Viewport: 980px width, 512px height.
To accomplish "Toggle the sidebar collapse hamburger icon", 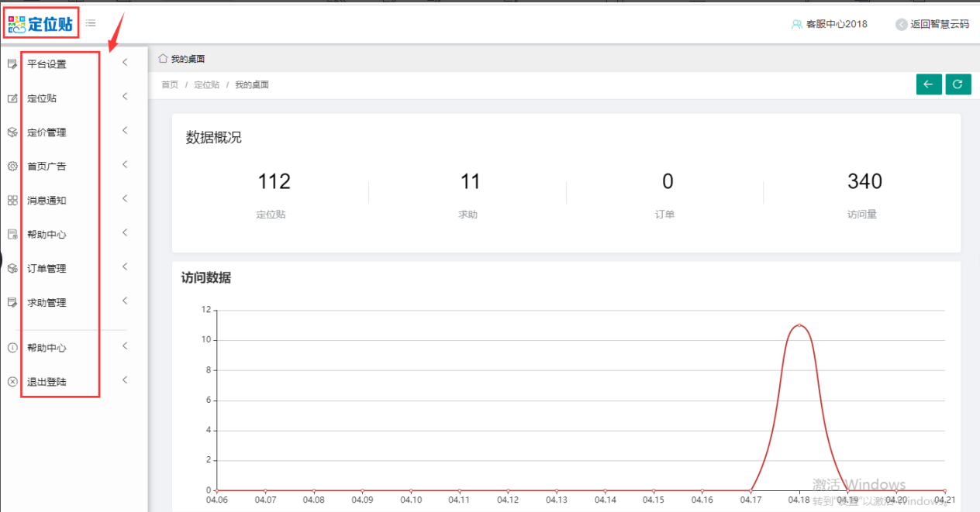I will [91, 23].
